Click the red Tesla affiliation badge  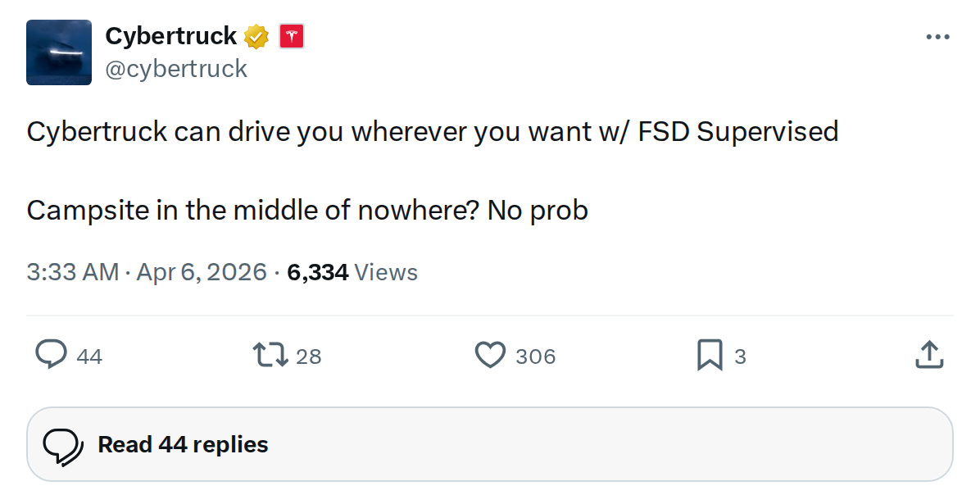[x=292, y=36]
